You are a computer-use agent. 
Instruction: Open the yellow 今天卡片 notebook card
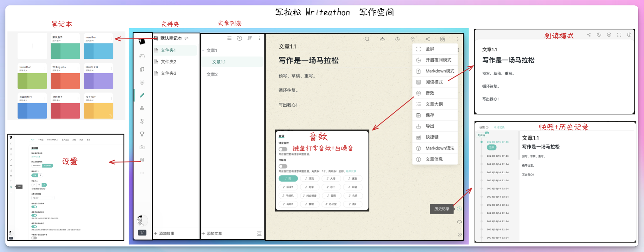point(99,106)
